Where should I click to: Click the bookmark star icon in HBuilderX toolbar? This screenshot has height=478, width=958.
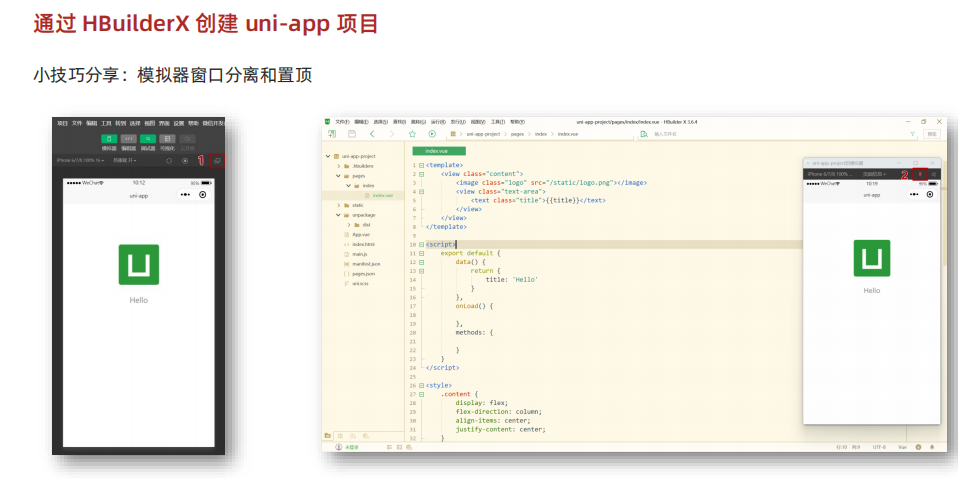[x=412, y=134]
